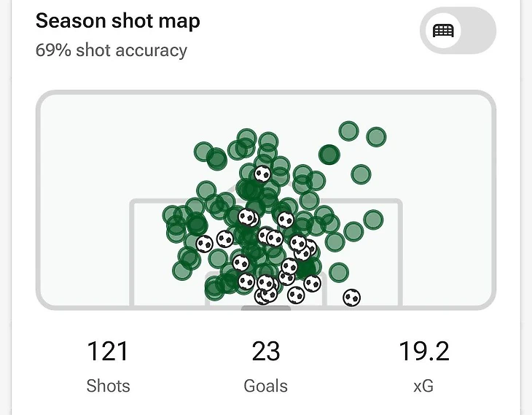Select the 19.2 xG value
The width and height of the screenshot is (532, 415).
[423, 352]
